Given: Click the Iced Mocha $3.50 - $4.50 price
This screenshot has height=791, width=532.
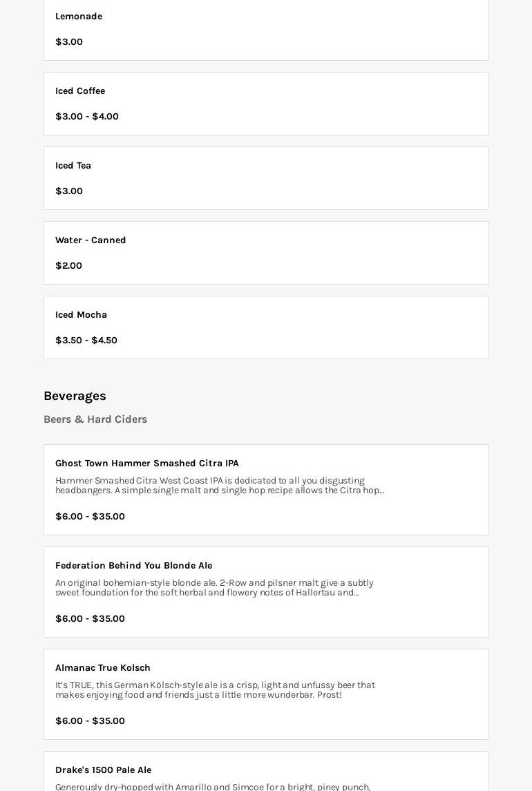Looking at the screenshot, I should click(x=86, y=341).
